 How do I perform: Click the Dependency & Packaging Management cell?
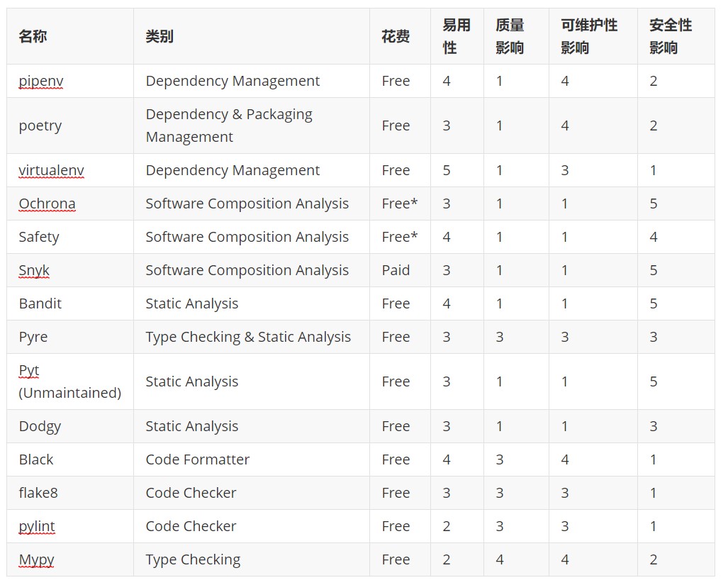coord(228,126)
